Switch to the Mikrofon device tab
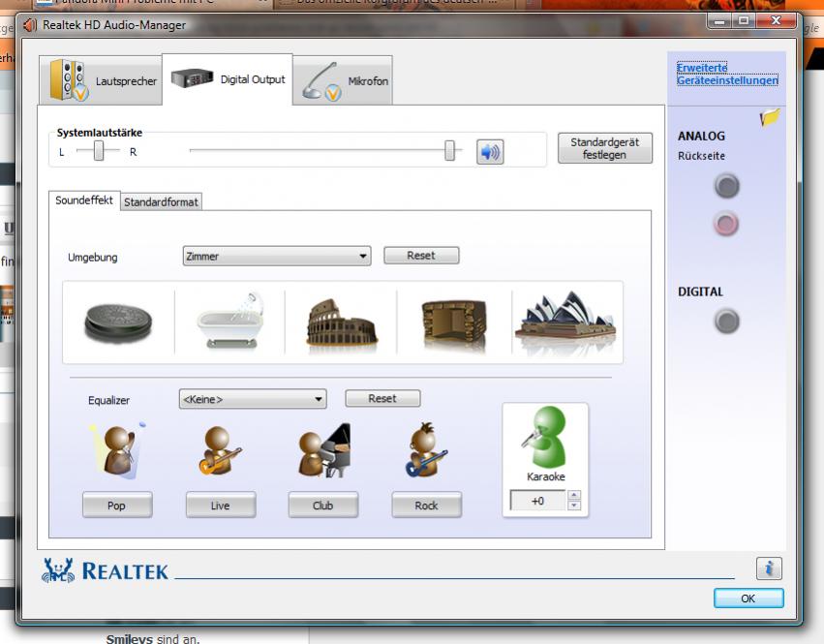Image resolution: width=824 pixels, height=644 pixels. 343,81
